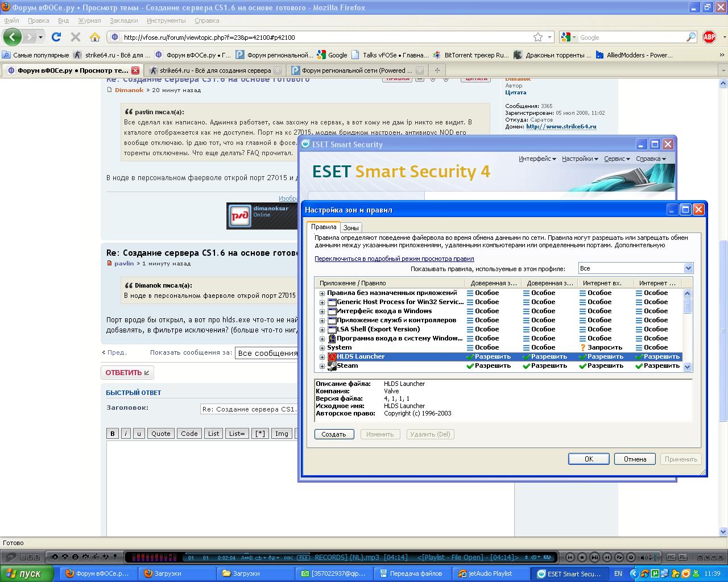The image size is (728, 582).
Task: Expand the System rule tree node
Action: point(322,348)
